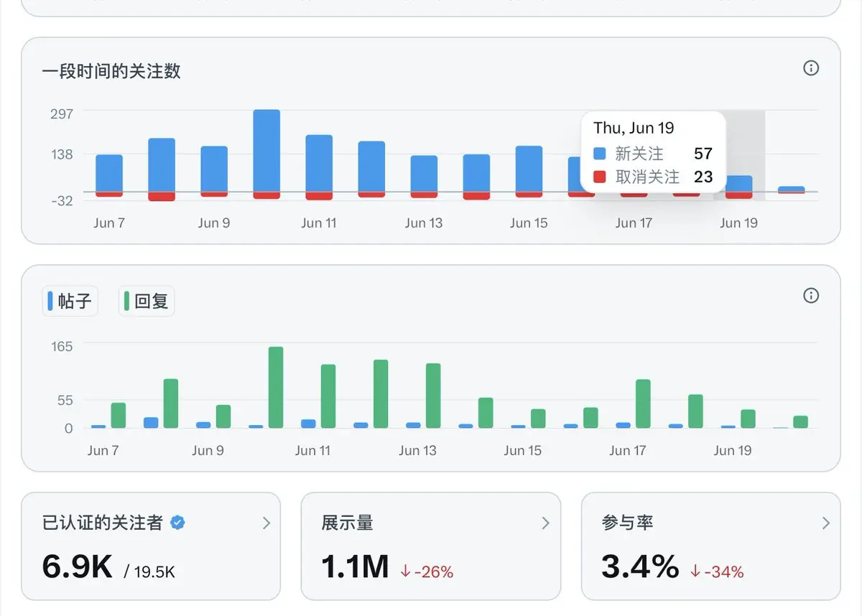This screenshot has height=616, width=862.
Task: Expand the 展示量 card chevron
Action: (x=546, y=523)
